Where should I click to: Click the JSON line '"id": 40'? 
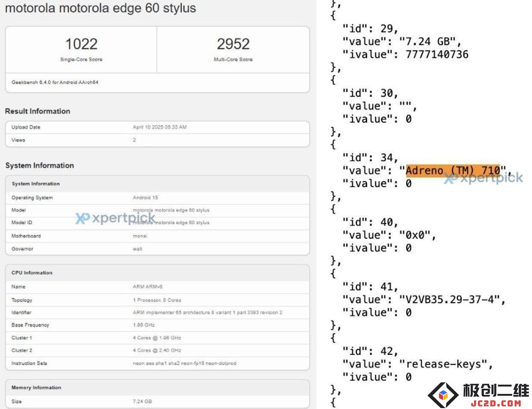(x=370, y=222)
